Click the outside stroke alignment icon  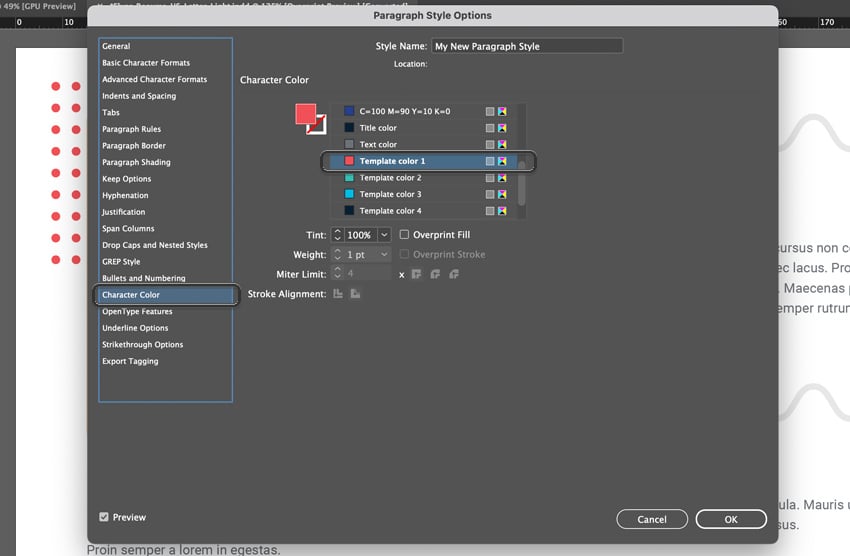click(x=356, y=294)
